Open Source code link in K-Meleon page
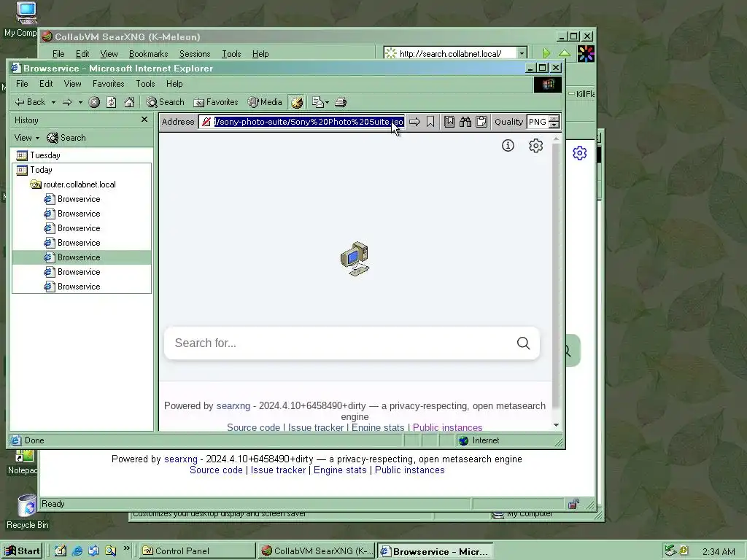Image resolution: width=747 pixels, height=560 pixels. click(x=216, y=470)
